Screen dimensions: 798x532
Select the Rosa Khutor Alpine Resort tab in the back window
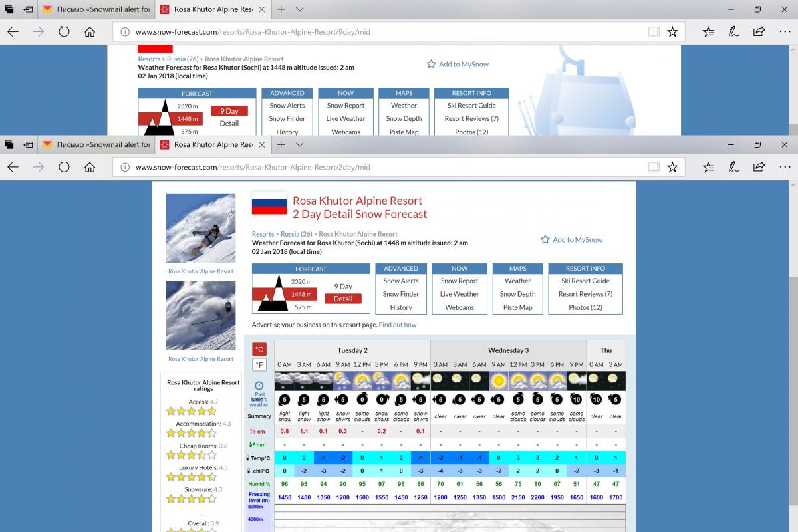pyautogui.click(x=213, y=9)
